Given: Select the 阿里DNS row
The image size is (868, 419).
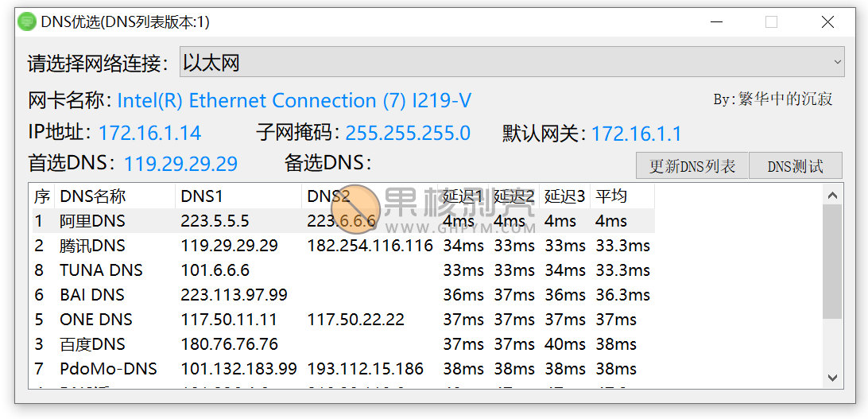Looking at the screenshot, I should point(343,221).
